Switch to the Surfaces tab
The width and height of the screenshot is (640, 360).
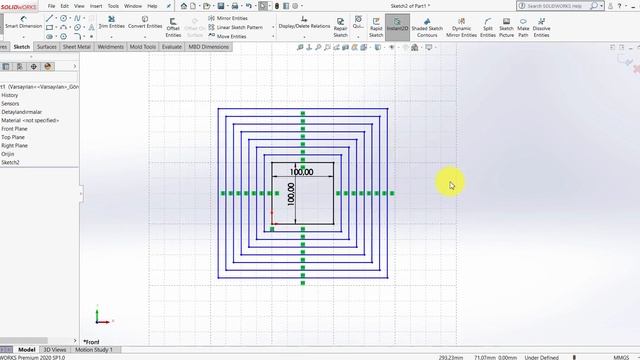[x=47, y=47]
